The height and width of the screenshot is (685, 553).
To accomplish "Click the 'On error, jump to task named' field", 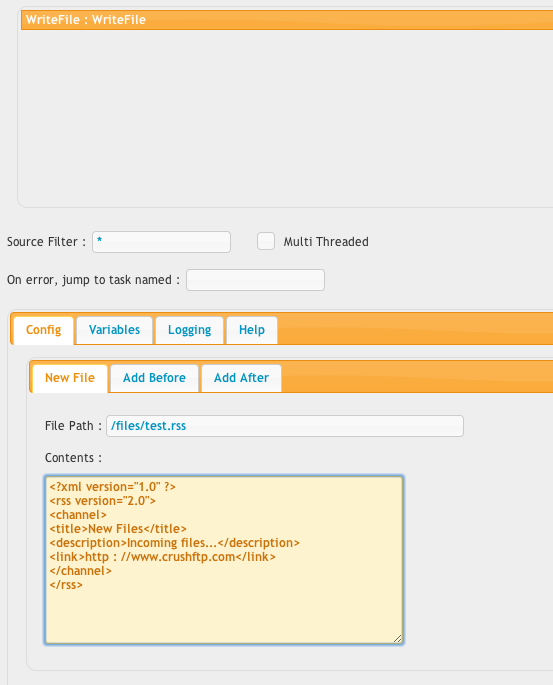I will (x=255, y=280).
